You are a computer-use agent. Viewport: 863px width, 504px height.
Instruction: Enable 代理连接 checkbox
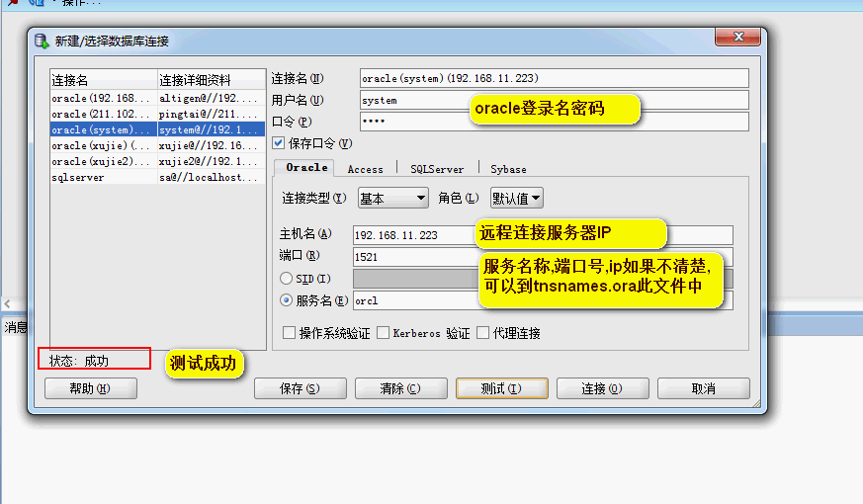[x=482, y=332]
